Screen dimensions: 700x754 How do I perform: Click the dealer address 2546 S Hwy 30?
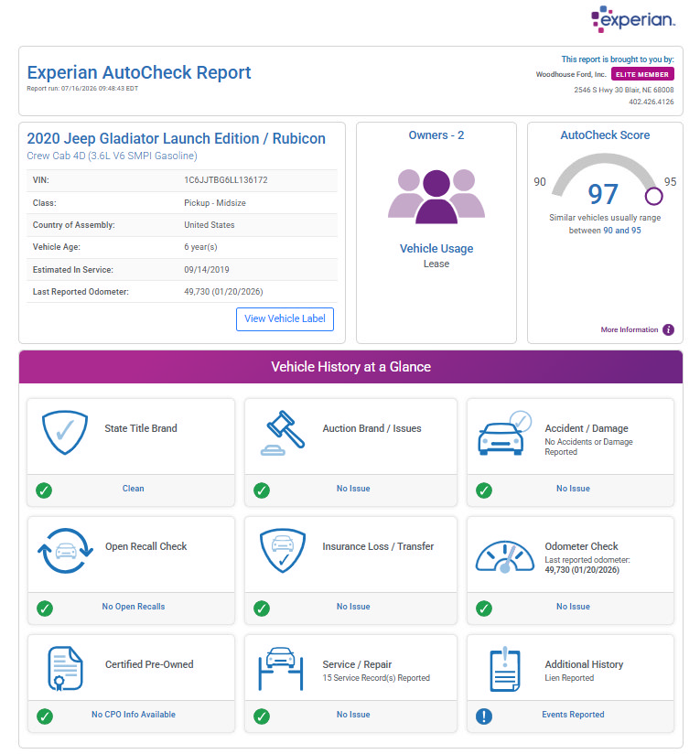tap(624, 90)
